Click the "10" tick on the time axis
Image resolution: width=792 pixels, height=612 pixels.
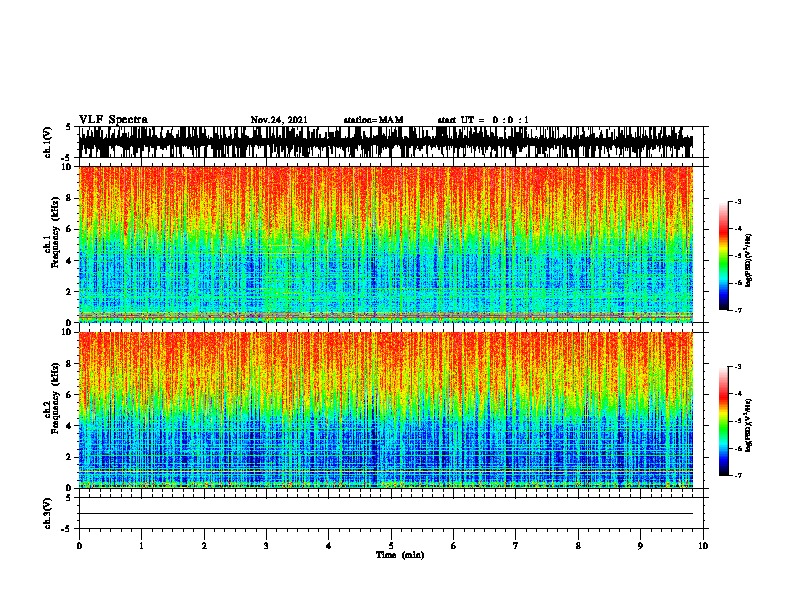pyautogui.click(x=703, y=546)
